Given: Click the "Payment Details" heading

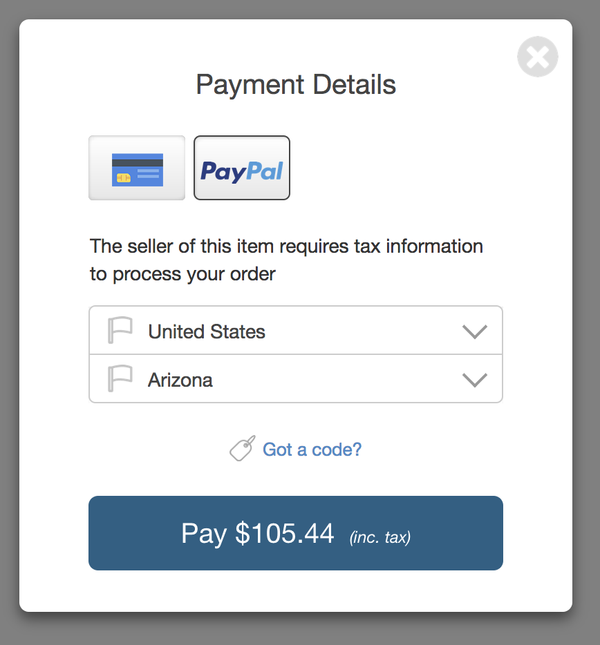Looking at the screenshot, I should [296, 85].
